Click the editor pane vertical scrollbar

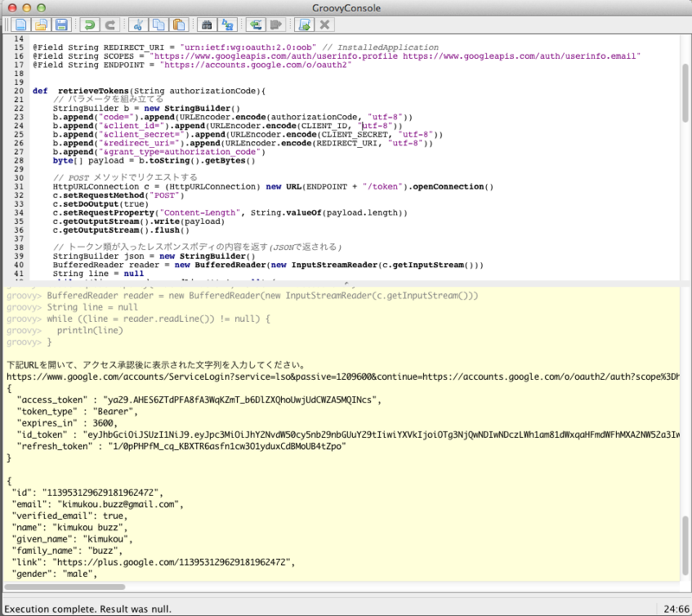(x=685, y=93)
